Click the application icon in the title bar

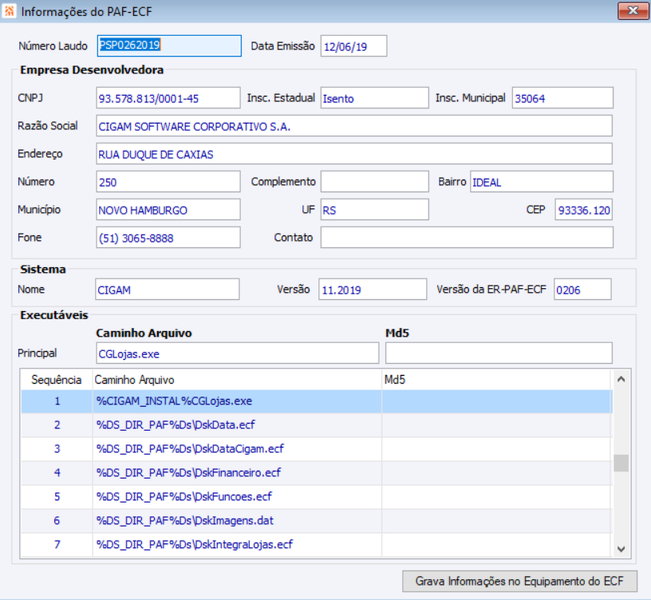coord(9,11)
